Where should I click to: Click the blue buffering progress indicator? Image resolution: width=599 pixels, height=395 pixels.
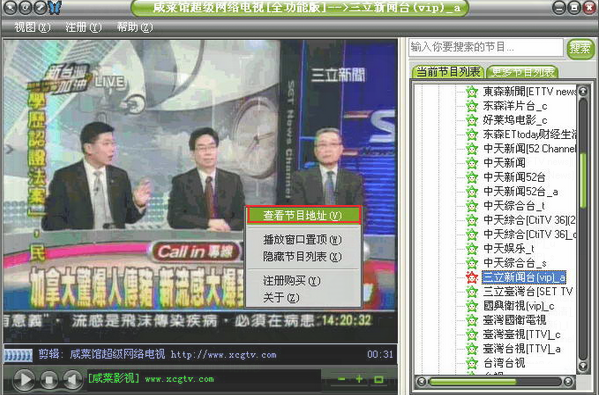pyautogui.click(x=18, y=355)
